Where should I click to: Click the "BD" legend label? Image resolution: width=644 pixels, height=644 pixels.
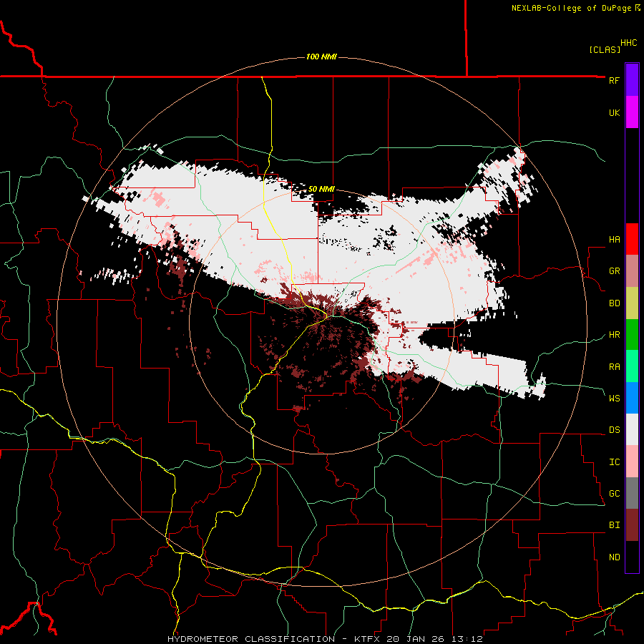tap(614, 303)
